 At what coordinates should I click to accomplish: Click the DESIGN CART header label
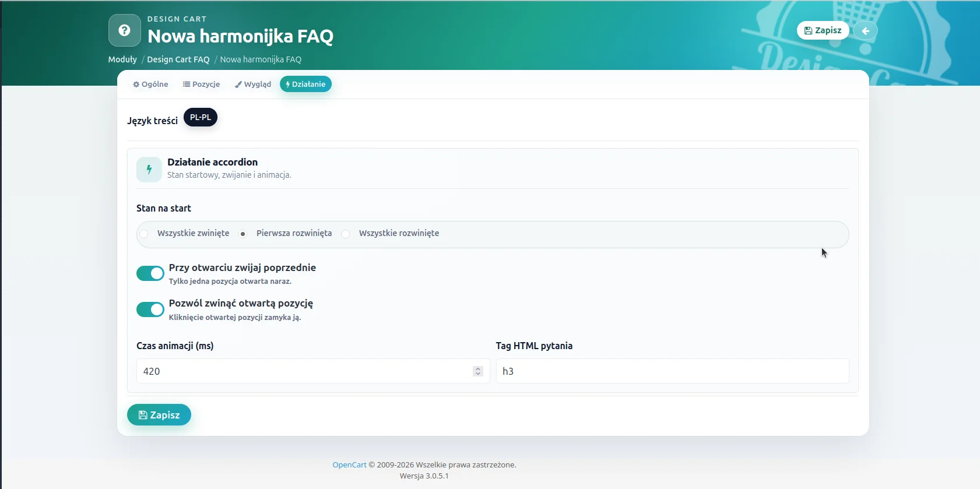(177, 19)
